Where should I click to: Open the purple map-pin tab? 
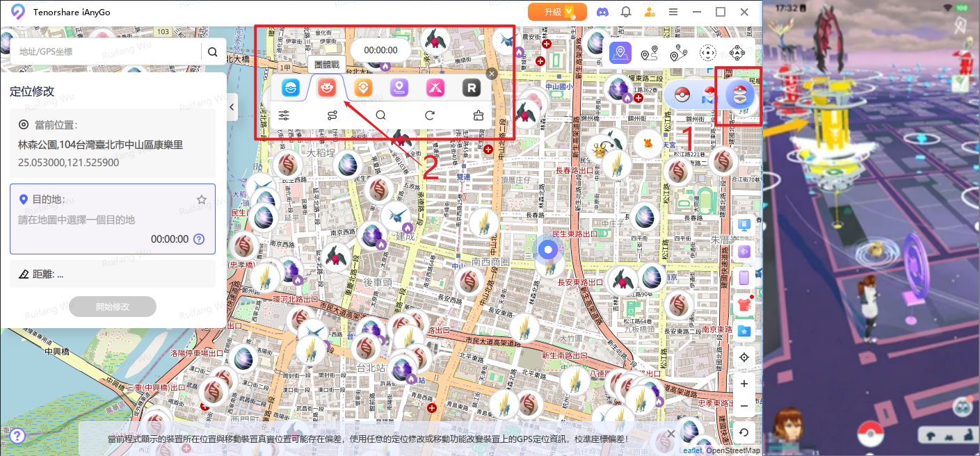(399, 88)
